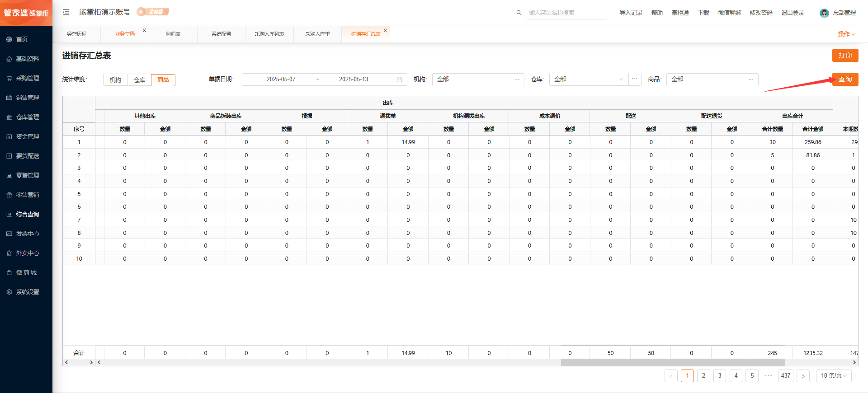Open the date range calendar icon
The width and height of the screenshot is (868, 393).
(x=399, y=80)
